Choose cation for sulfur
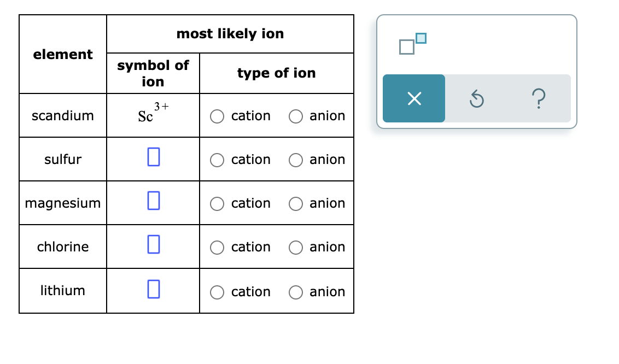The image size is (619, 364). coord(217,160)
